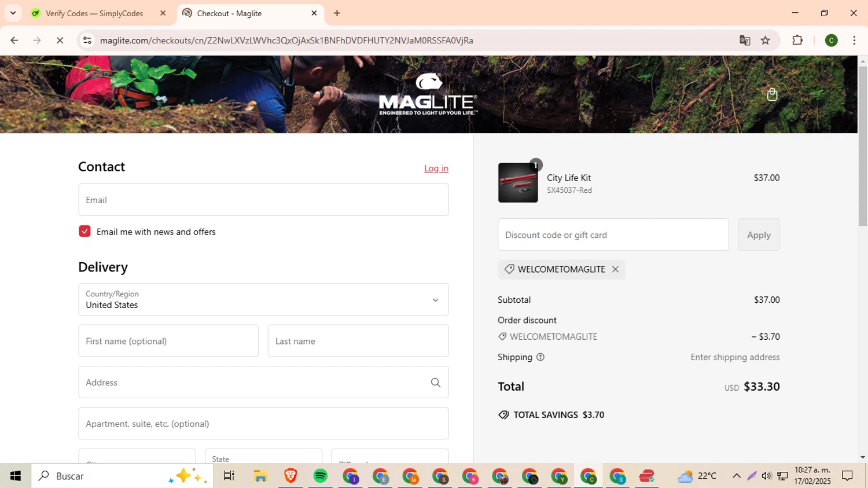Click the address search magnifier icon
The width and height of the screenshot is (868, 488).
[x=436, y=383]
